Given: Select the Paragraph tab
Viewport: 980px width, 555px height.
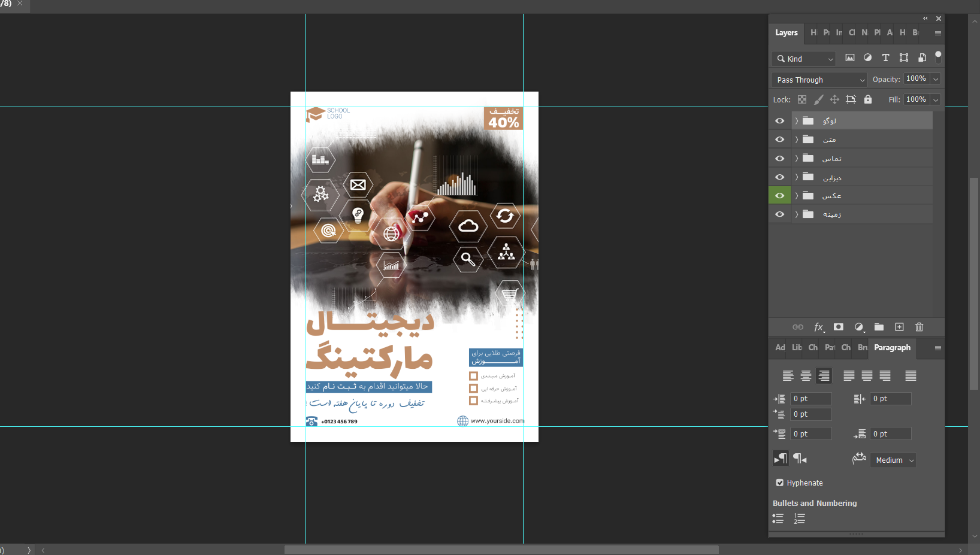Looking at the screenshot, I should [892, 348].
